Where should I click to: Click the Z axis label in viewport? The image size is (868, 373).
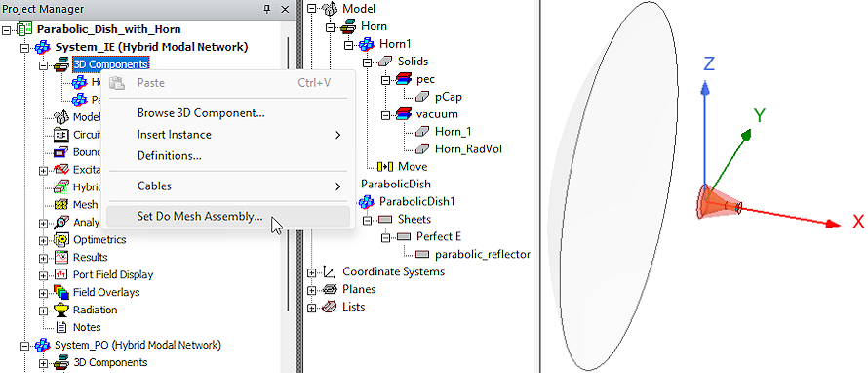[x=708, y=63]
